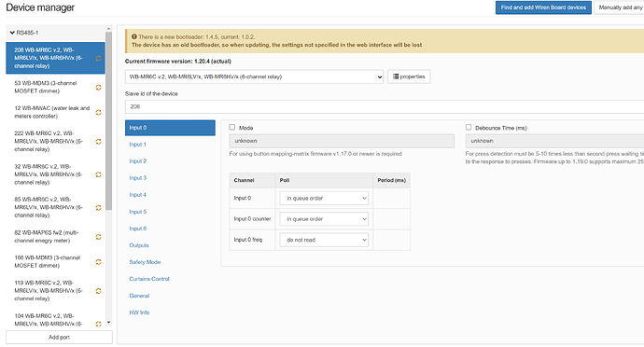The image size is (644, 347).
Task: Open the Curtains Control tab
Action: 149,279
